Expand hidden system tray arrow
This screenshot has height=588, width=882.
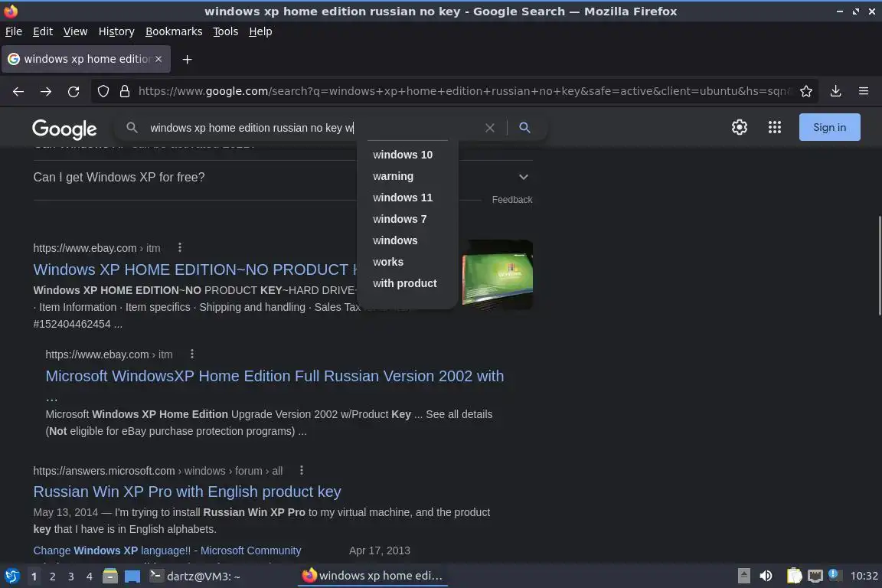[743, 577]
